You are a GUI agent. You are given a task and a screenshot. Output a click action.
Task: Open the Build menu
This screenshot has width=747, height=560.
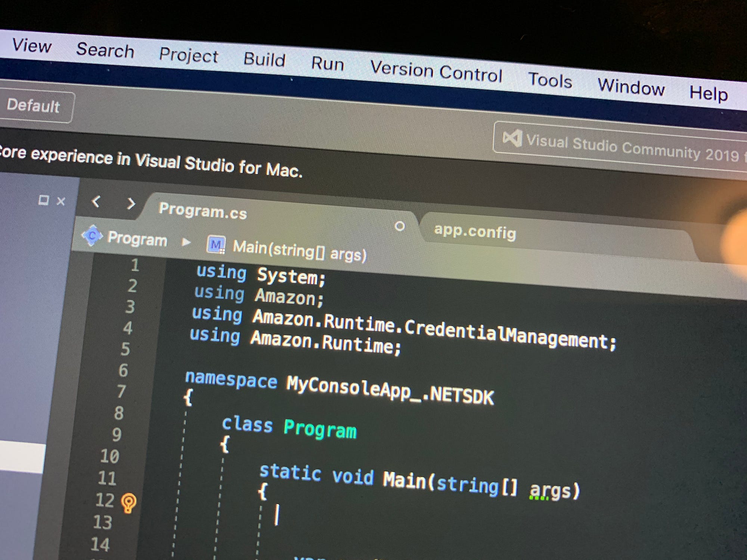click(264, 59)
